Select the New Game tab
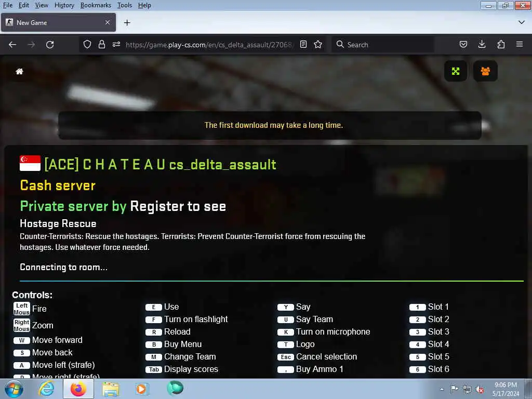532x399 pixels. [x=58, y=22]
